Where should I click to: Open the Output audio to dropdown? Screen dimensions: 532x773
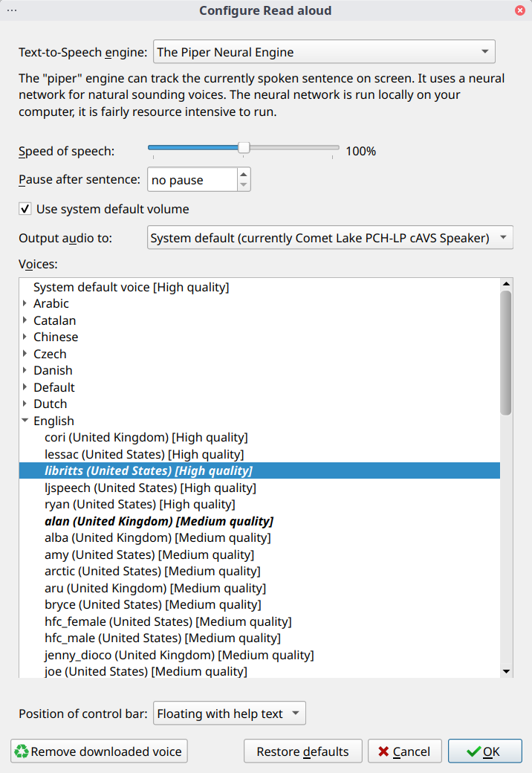[330, 238]
